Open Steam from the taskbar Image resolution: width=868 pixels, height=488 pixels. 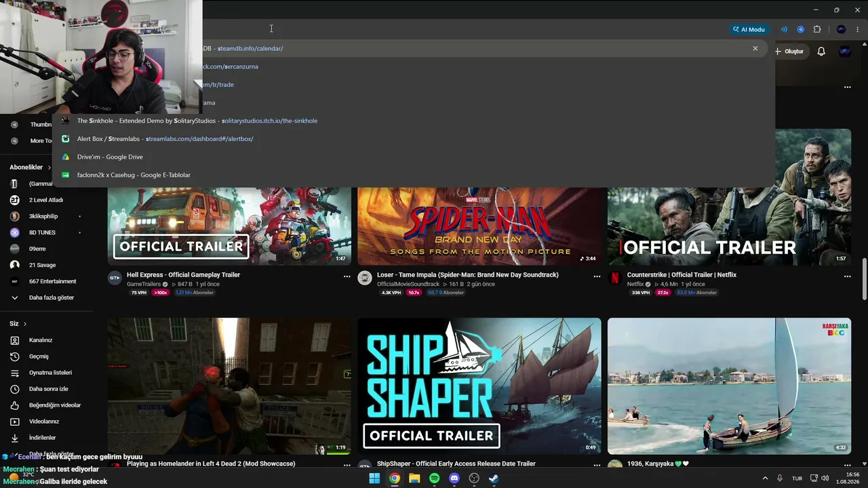(x=494, y=479)
